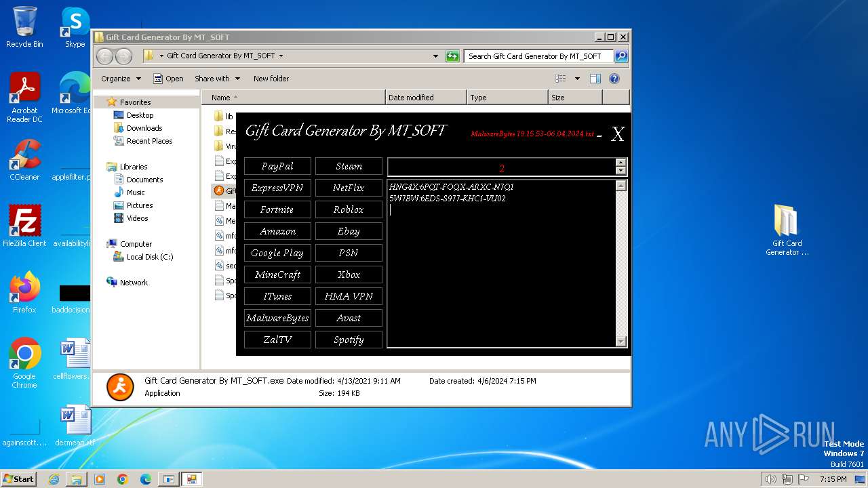Click the change view icon in Explorer
This screenshot has height=488, width=868.
click(x=561, y=79)
